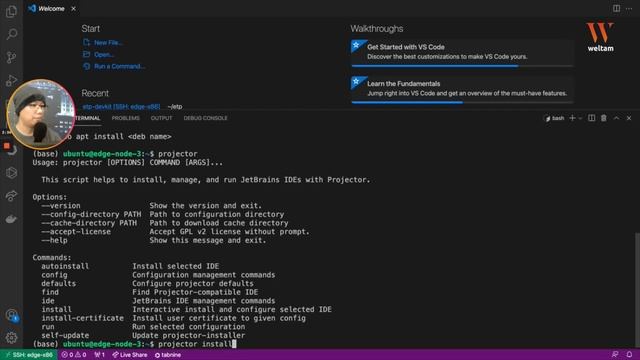
Task: Open notifications bell in status bar
Action: click(x=629, y=354)
